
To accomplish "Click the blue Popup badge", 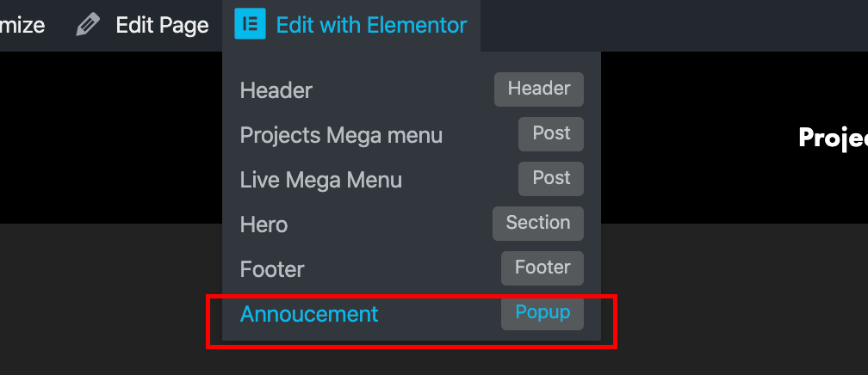I will point(542,313).
